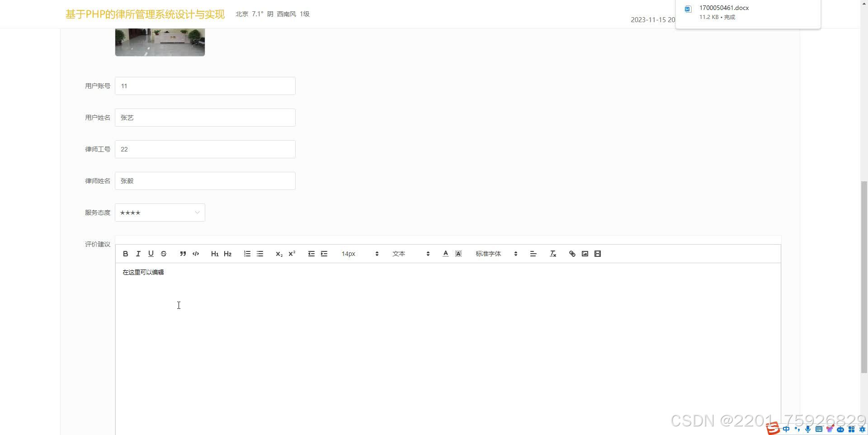This screenshot has height=435, width=868.
Task: Create a bulleted list
Action: coord(260,254)
